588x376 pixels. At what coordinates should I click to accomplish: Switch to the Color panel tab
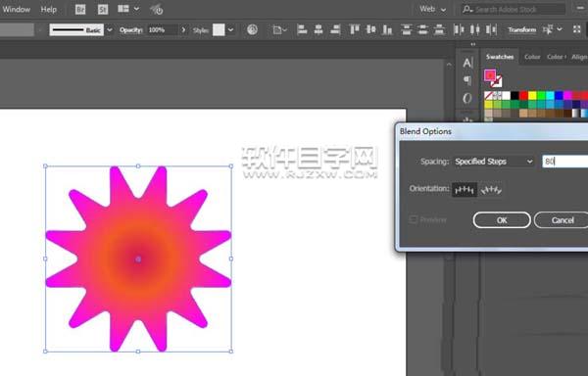(x=532, y=57)
